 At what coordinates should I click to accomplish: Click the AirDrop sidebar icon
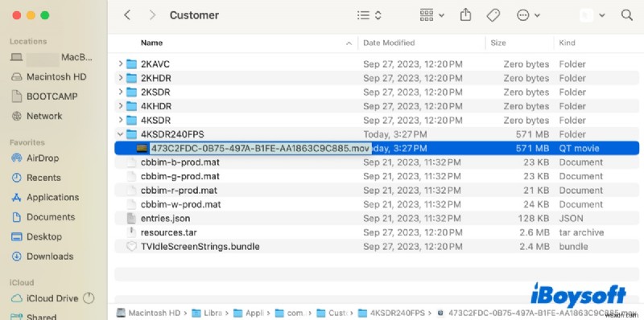(16, 158)
